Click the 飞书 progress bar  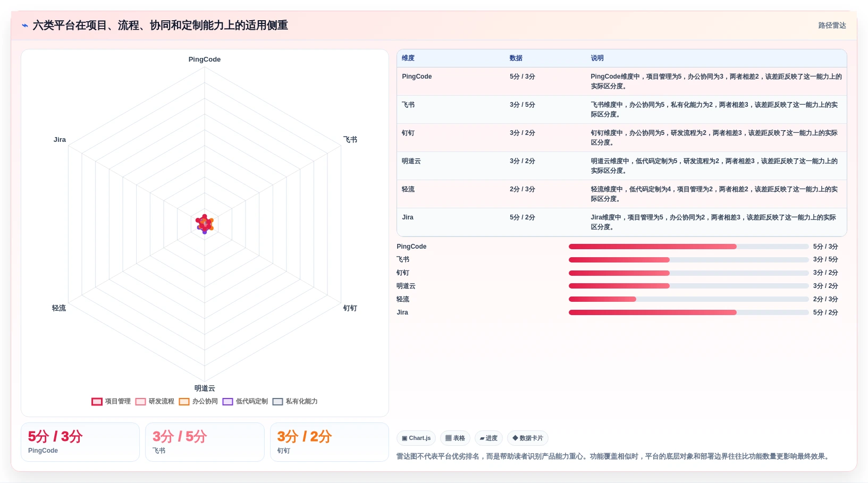coord(688,260)
